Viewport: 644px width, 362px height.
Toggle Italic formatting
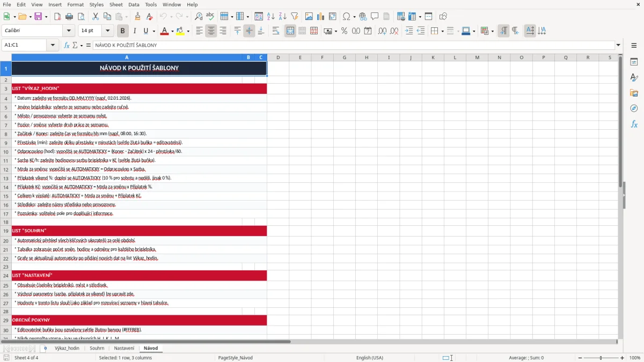point(134,31)
